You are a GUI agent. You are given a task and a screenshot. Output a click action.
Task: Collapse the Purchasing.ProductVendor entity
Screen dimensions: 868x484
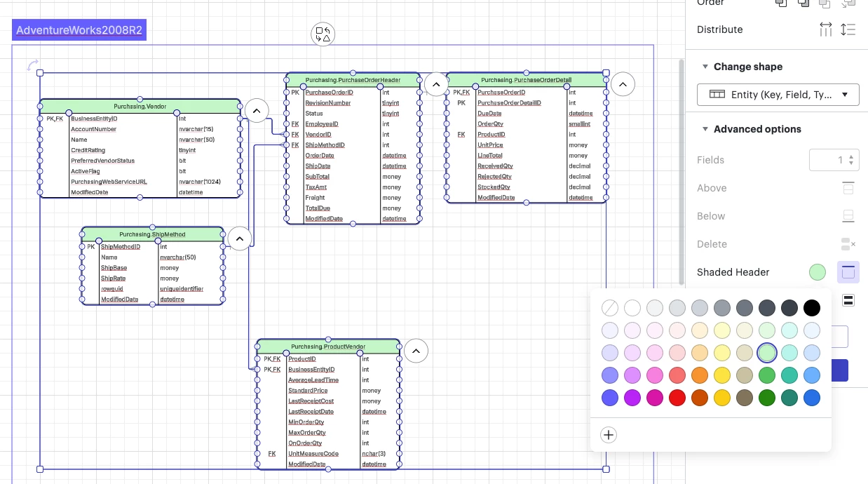coord(416,351)
